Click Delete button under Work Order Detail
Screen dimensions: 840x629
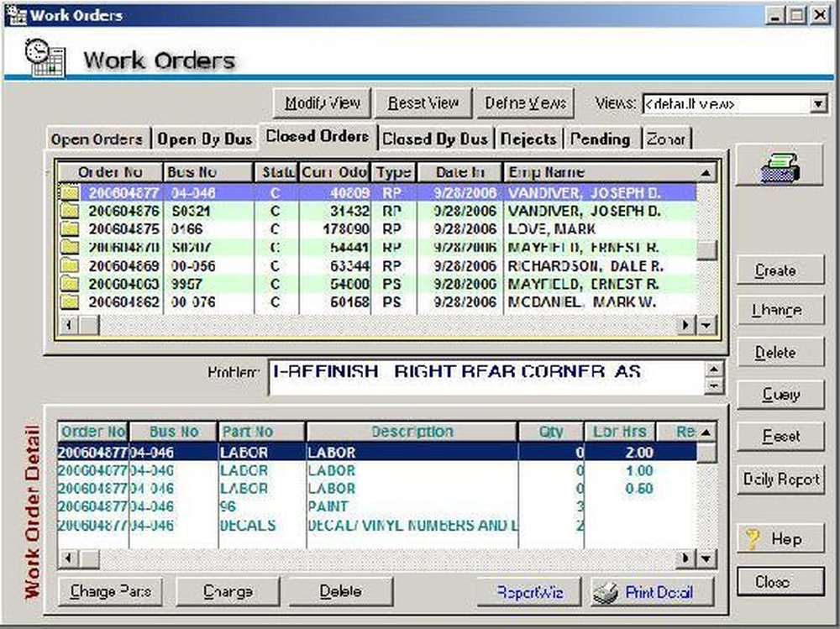[x=341, y=591]
